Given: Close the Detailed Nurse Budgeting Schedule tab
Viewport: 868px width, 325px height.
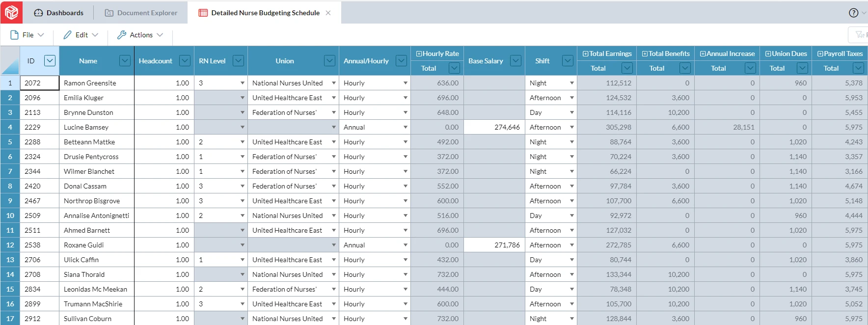Looking at the screenshot, I should 328,13.
